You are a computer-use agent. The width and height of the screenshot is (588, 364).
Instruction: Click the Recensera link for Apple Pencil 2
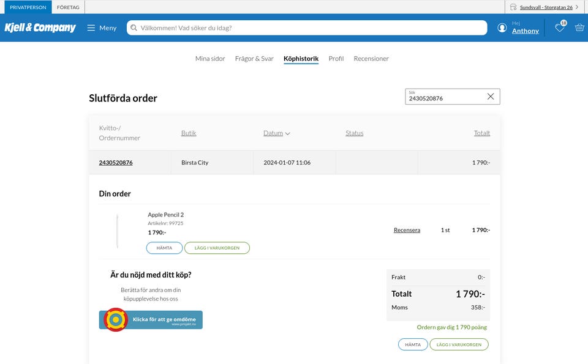click(407, 230)
